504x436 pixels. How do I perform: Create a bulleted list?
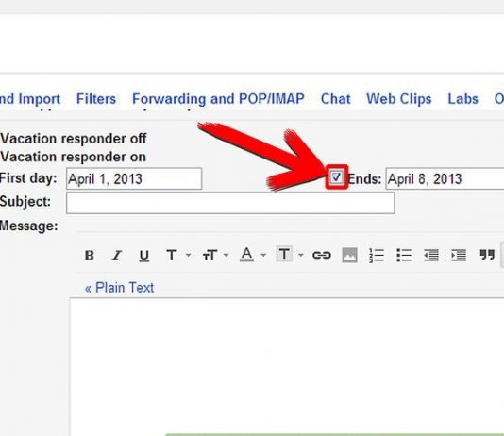404,256
